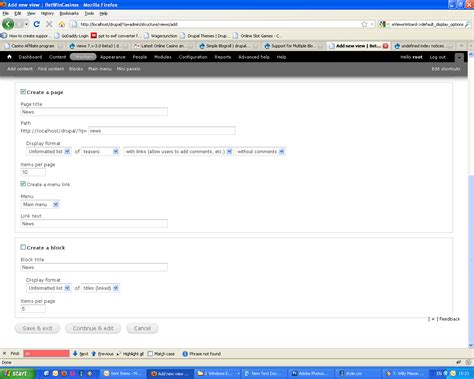This screenshot has height=379, width=474.
Task: Check the 'Create a block' checkbox
Action: pos(23,247)
